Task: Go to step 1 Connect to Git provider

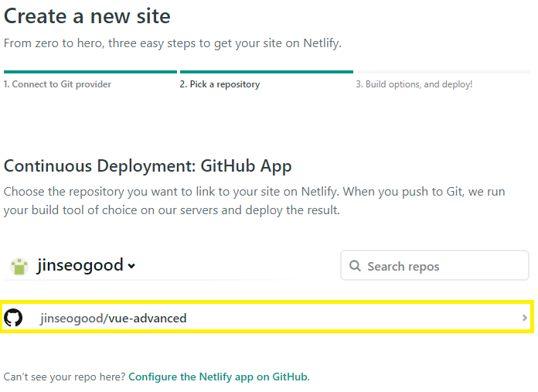Action: [57, 84]
